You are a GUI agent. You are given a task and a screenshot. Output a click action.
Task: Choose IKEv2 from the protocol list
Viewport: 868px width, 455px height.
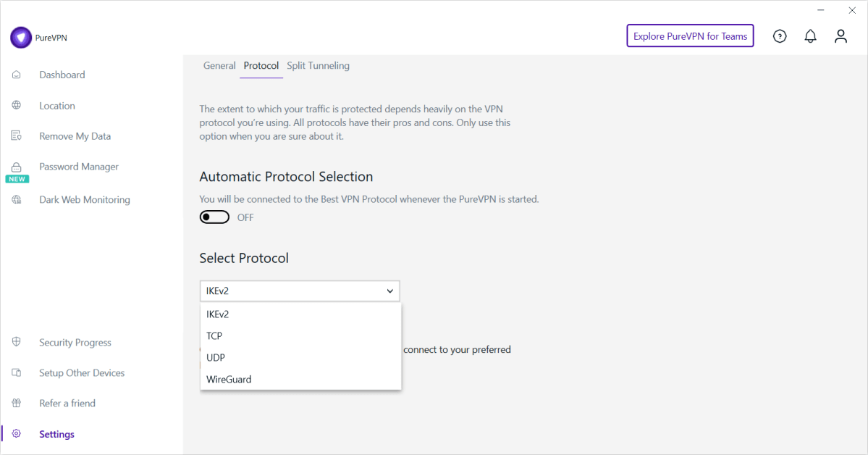point(300,314)
